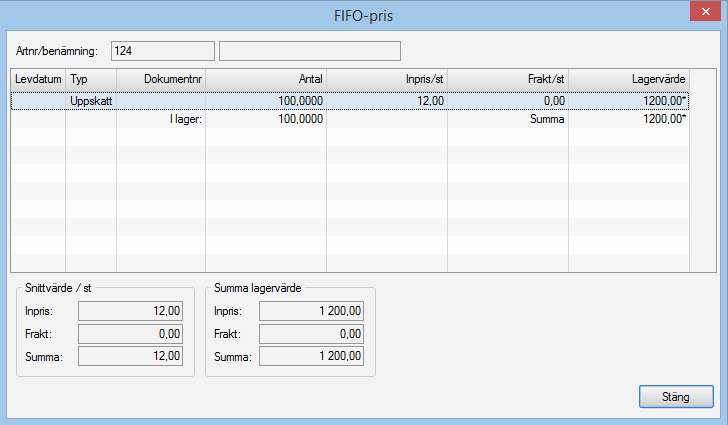Click the Inpris/st column header
The height and width of the screenshot is (425, 728).
[387, 77]
